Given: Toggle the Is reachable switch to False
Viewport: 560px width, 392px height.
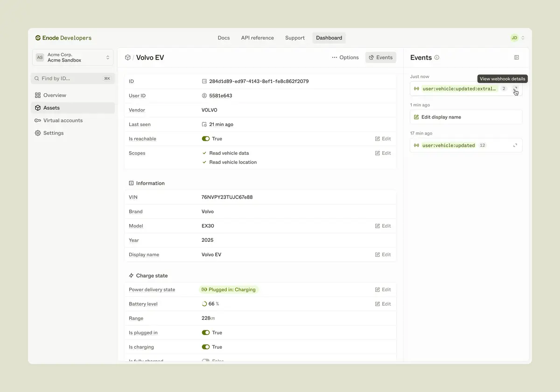Looking at the screenshot, I should pyautogui.click(x=205, y=139).
